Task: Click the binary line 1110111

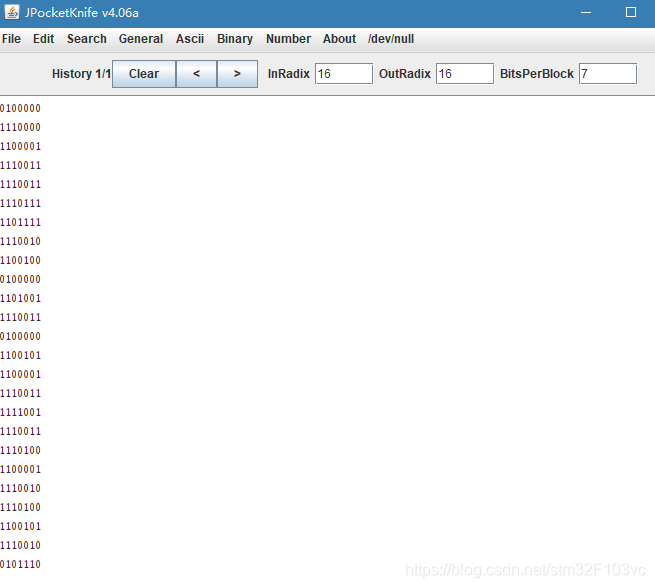Action: [x=20, y=203]
